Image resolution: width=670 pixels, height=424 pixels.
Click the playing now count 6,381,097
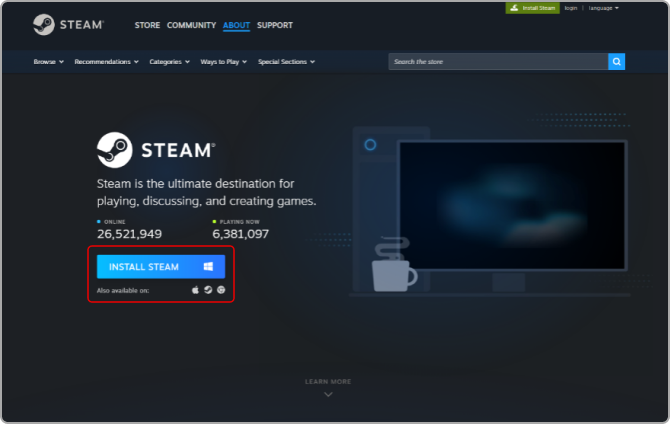point(241,234)
